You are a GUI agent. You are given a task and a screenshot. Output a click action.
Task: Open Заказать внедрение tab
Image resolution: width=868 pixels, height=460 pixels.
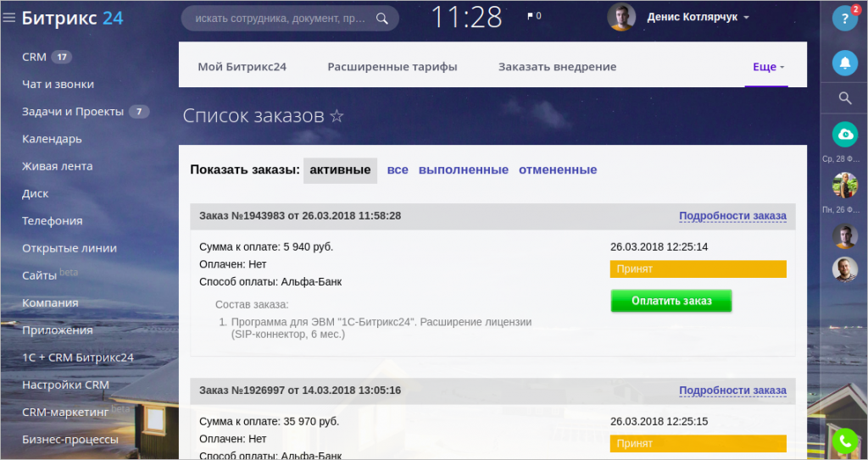click(x=558, y=67)
